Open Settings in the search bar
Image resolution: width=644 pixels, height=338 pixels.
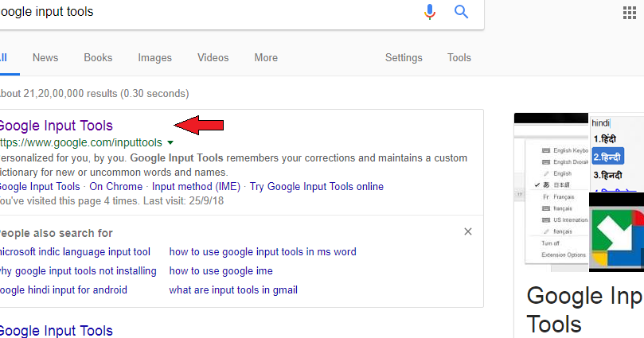pyautogui.click(x=404, y=57)
